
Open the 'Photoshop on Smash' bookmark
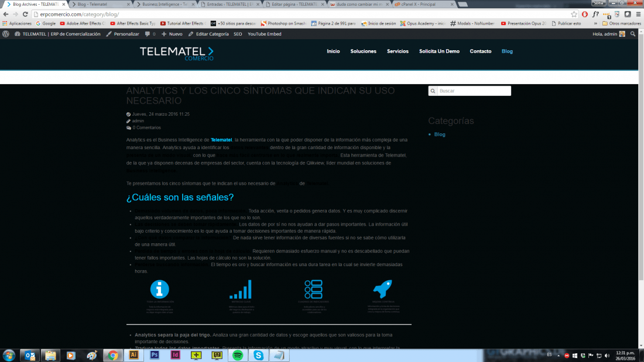(283, 23)
